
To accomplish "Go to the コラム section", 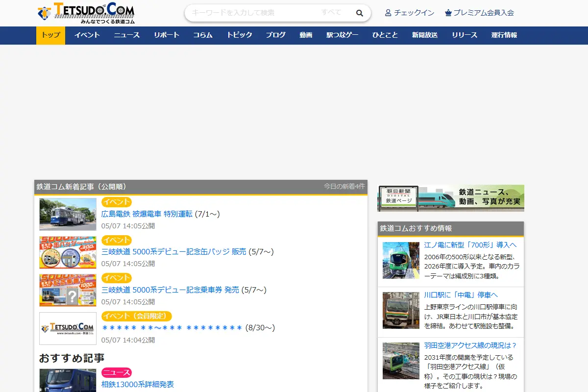I will click(203, 35).
